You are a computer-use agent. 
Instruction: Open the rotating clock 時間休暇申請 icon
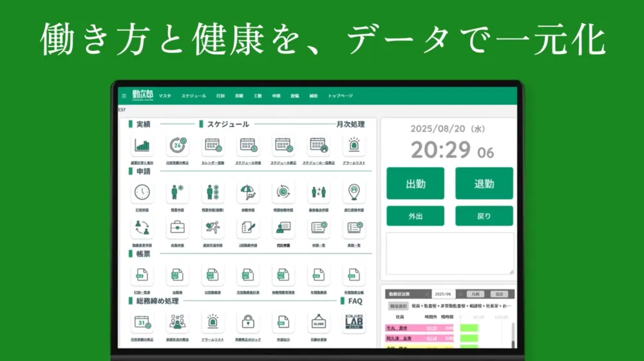pos(283,192)
